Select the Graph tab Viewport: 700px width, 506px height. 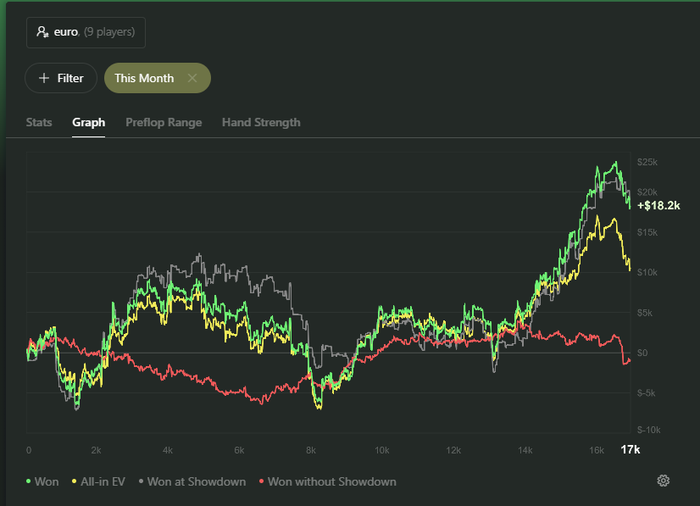pos(88,122)
